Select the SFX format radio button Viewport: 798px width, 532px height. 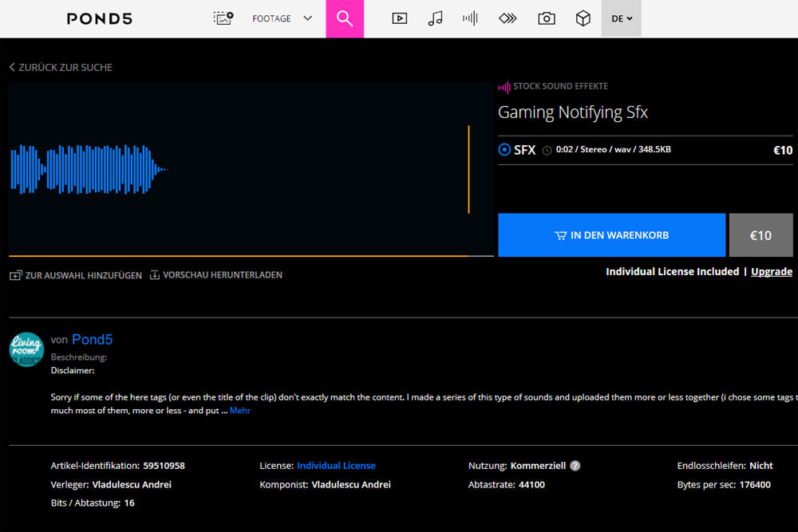tap(504, 150)
